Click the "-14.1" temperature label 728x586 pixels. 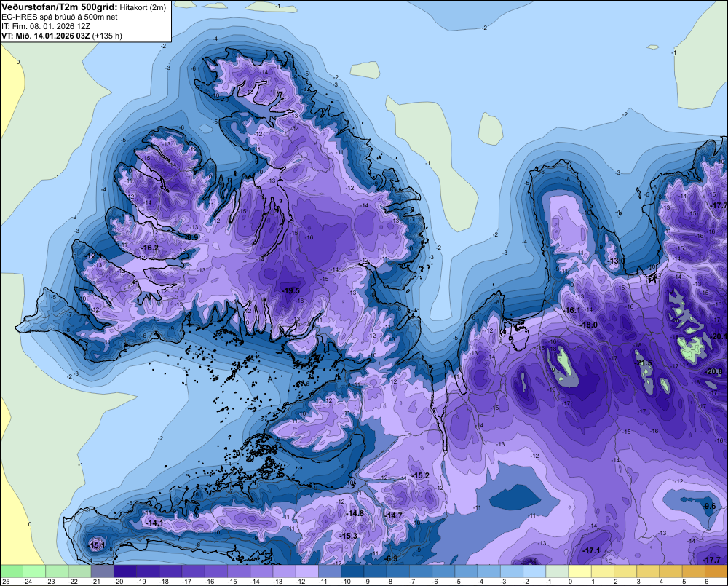(154, 523)
